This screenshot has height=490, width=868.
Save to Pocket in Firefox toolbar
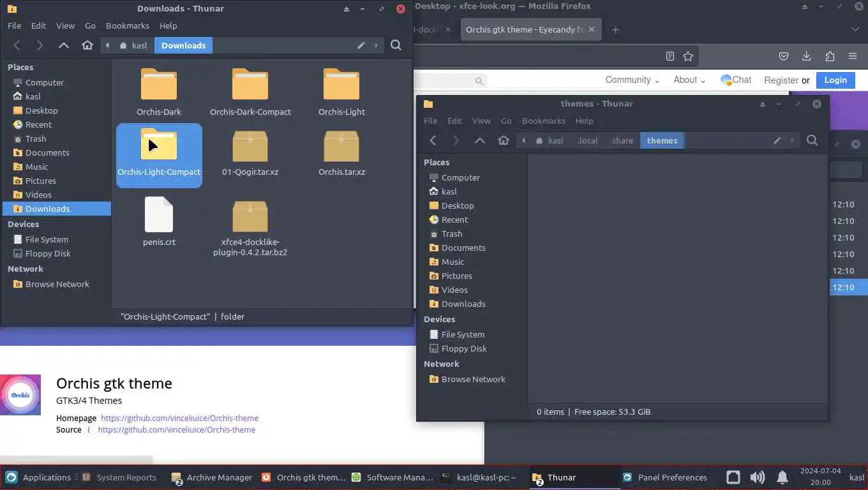(784, 56)
